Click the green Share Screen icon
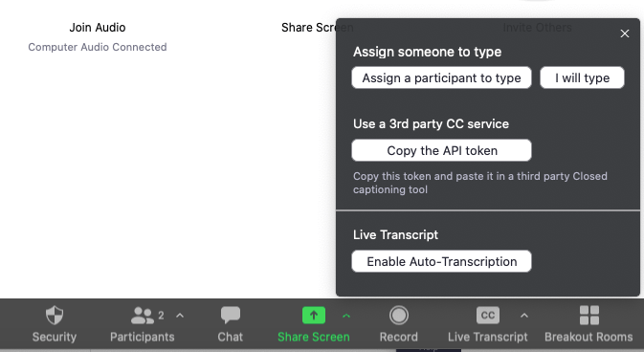The image size is (644, 352). 314,316
